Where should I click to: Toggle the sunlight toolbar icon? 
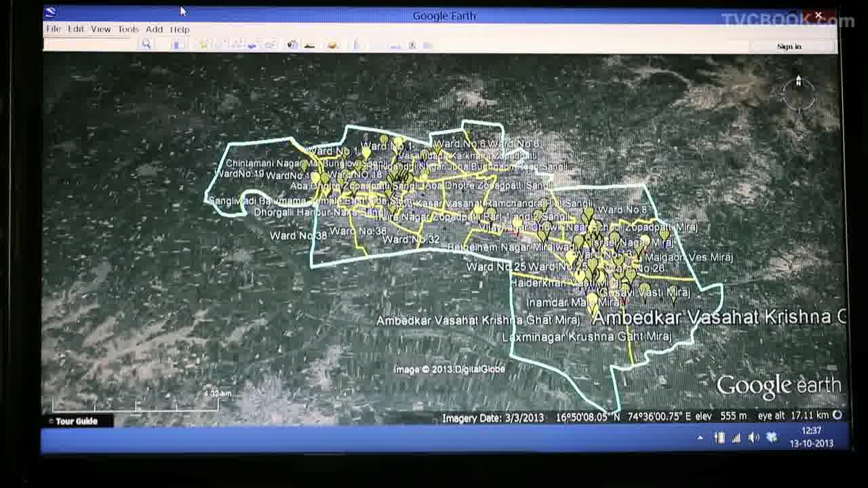coord(310,45)
